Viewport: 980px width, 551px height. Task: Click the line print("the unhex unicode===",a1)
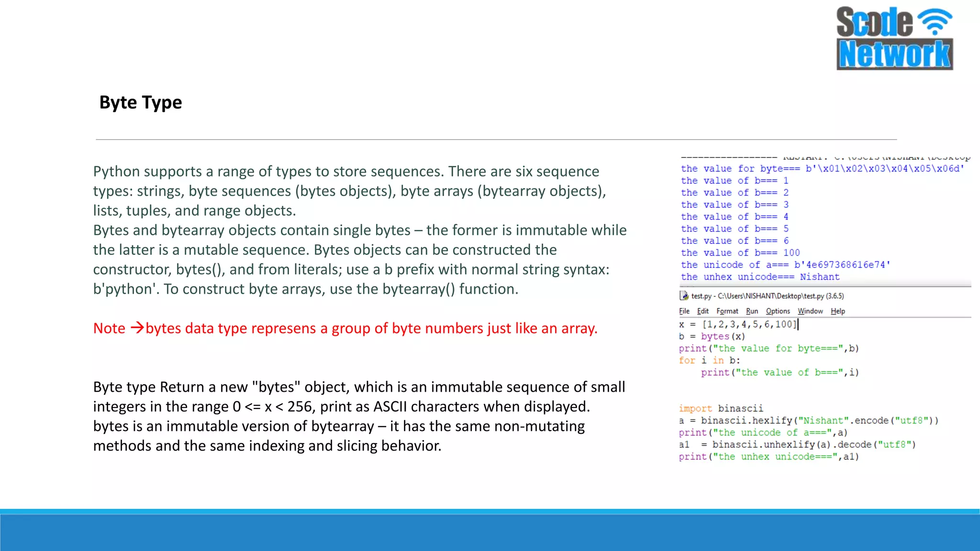coord(769,456)
